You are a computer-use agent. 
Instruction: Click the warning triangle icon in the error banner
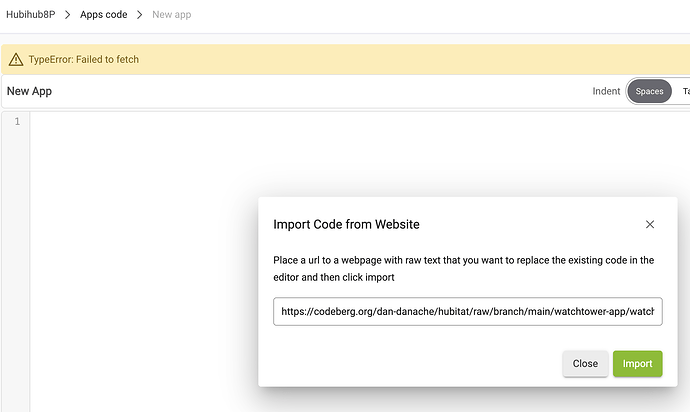point(16,59)
